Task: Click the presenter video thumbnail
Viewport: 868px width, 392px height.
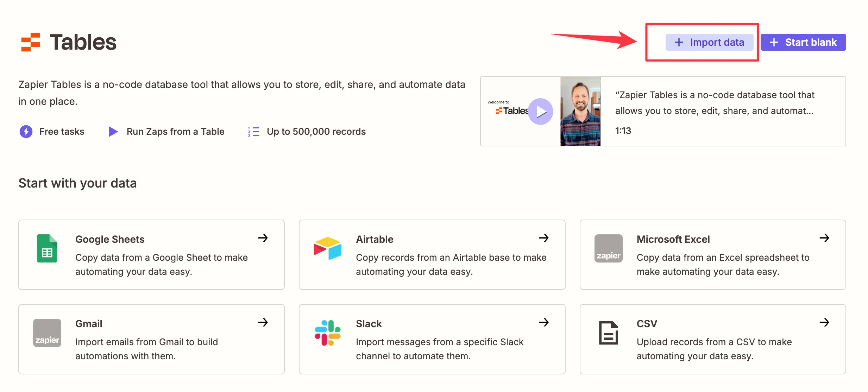Action: pyautogui.click(x=580, y=111)
